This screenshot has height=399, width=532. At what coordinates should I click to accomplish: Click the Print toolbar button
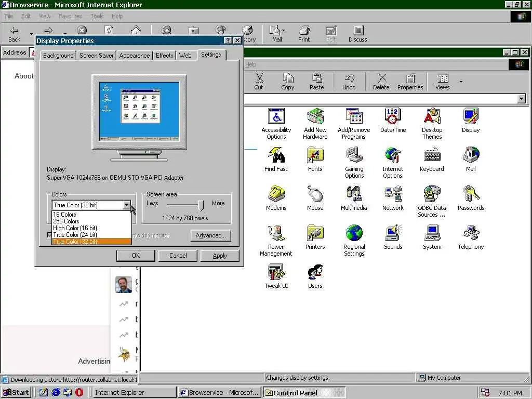(304, 34)
